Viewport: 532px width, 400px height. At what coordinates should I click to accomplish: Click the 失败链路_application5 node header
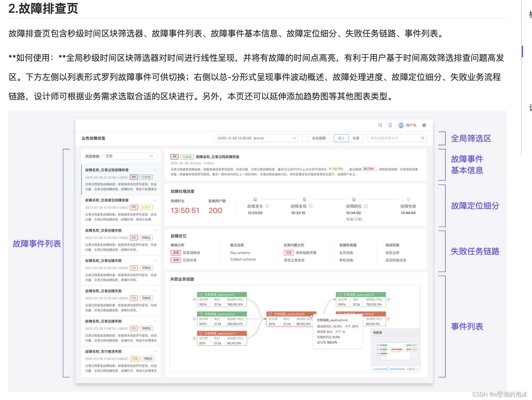coord(361,295)
